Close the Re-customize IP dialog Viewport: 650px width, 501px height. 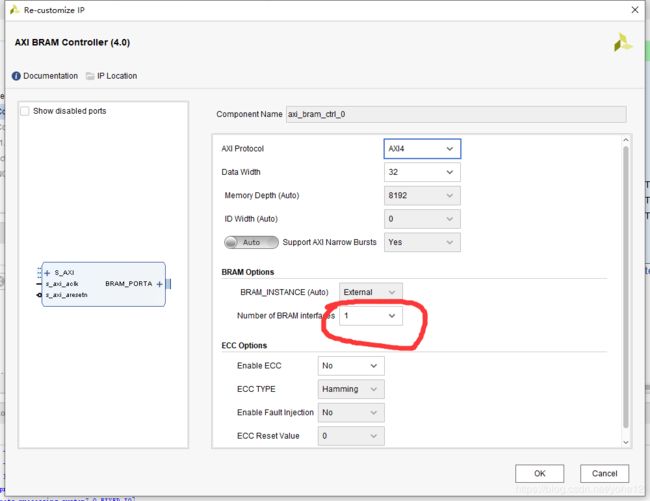coord(635,10)
